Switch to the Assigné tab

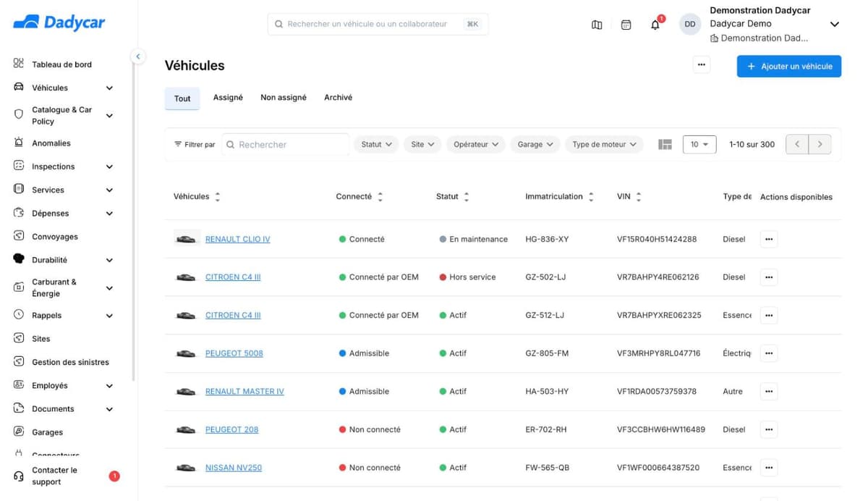[x=228, y=97]
